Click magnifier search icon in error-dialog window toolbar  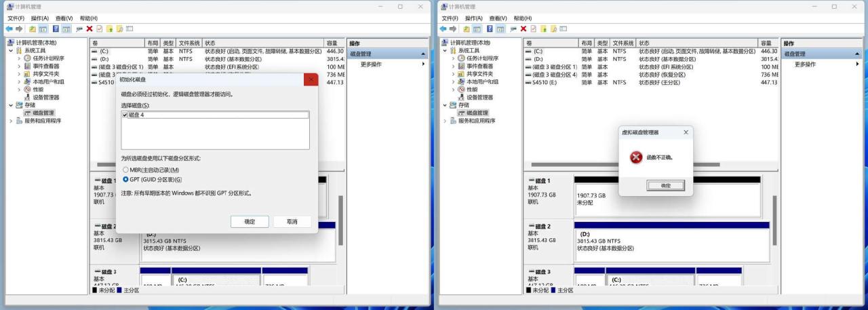553,28
